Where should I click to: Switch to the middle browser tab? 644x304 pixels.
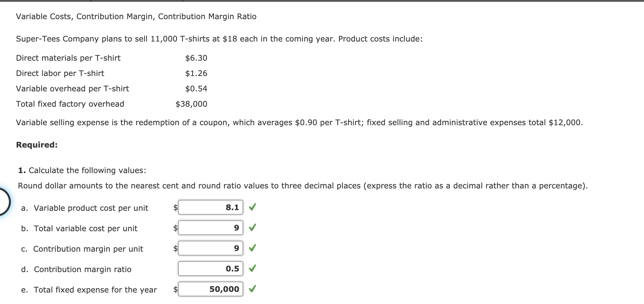137,1
